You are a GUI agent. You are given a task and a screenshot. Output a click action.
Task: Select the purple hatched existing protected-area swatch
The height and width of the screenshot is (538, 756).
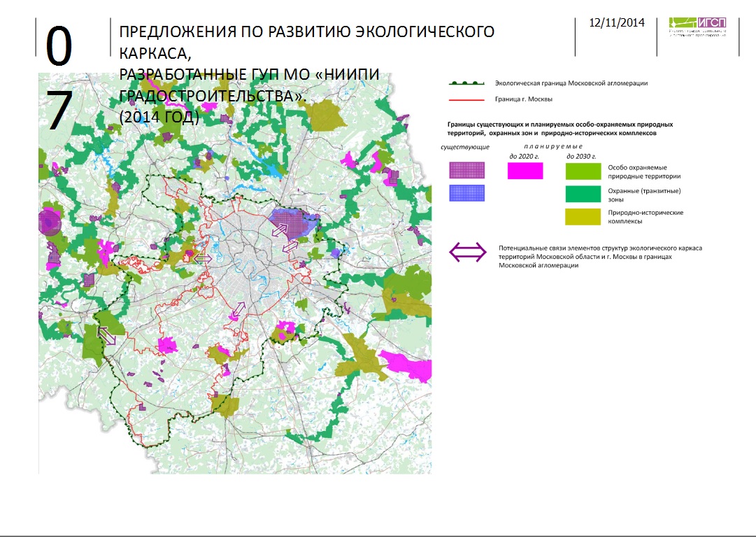click(466, 170)
